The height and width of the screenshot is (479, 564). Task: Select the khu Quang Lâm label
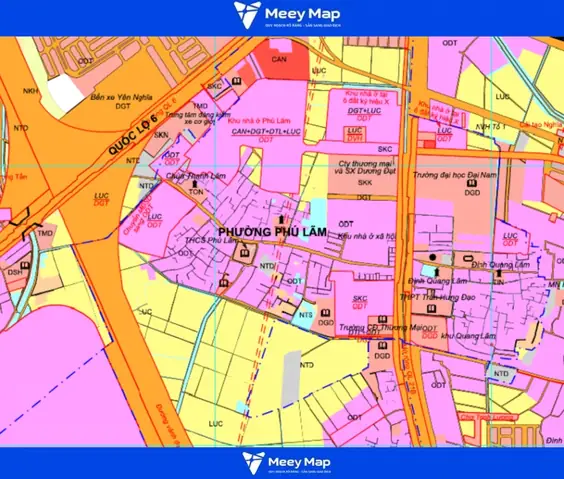click(x=468, y=336)
